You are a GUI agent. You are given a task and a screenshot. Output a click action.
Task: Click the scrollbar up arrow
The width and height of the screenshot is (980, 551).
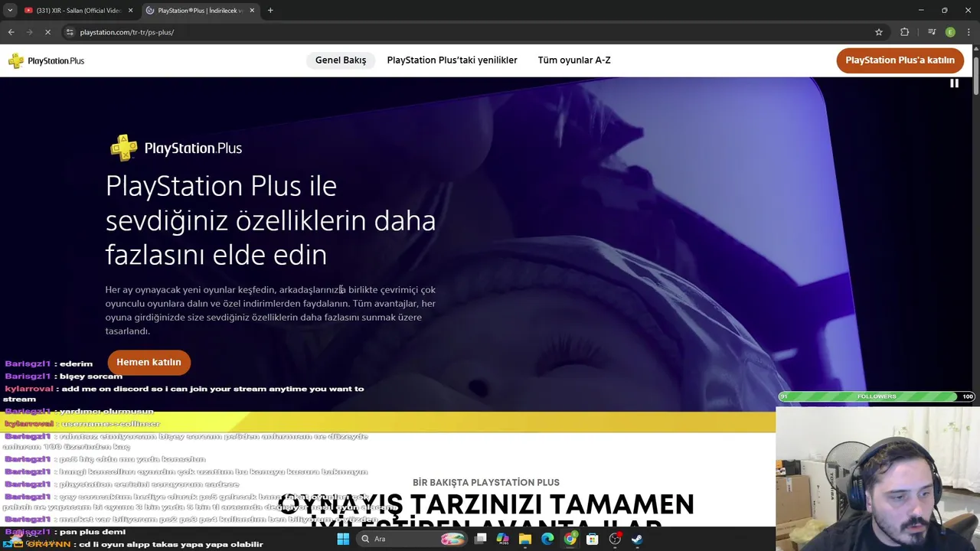pyautogui.click(x=976, y=47)
